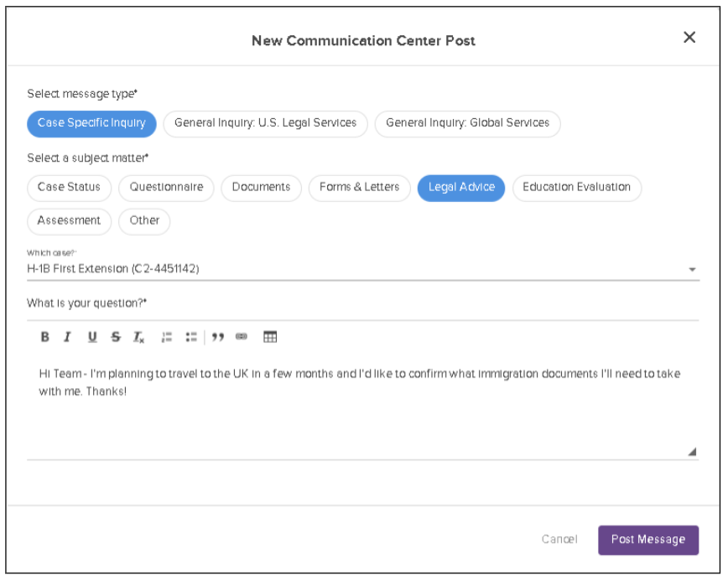Insert a table into the message

(270, 337)
